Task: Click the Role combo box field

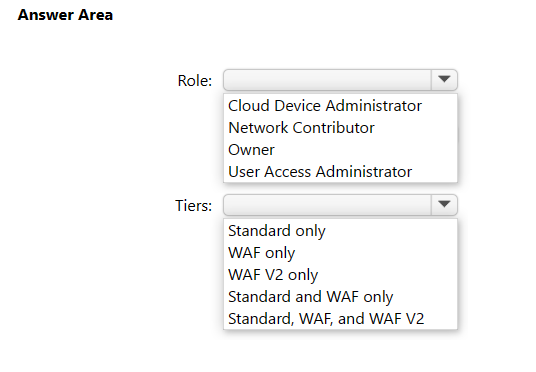Action: (x=340, y=80)
